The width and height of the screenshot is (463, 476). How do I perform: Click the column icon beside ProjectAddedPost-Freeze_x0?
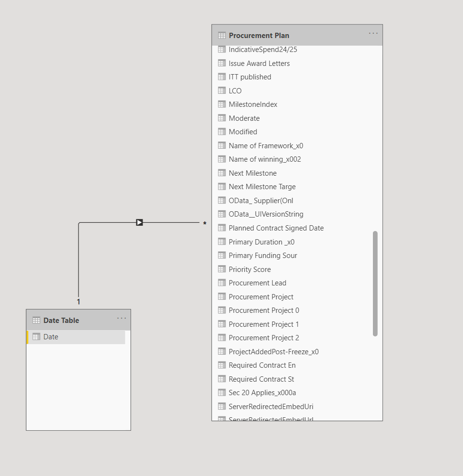(222, 351)
